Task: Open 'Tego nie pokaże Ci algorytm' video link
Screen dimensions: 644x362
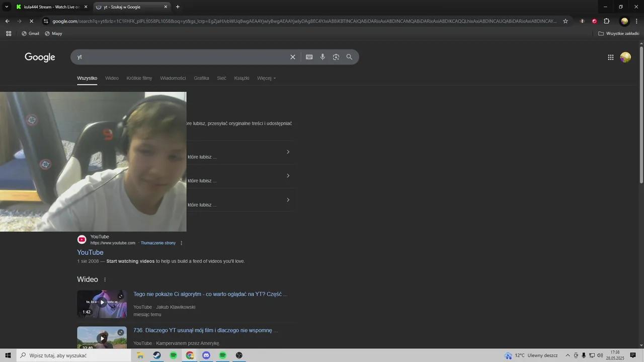Action: pos(210,294)
